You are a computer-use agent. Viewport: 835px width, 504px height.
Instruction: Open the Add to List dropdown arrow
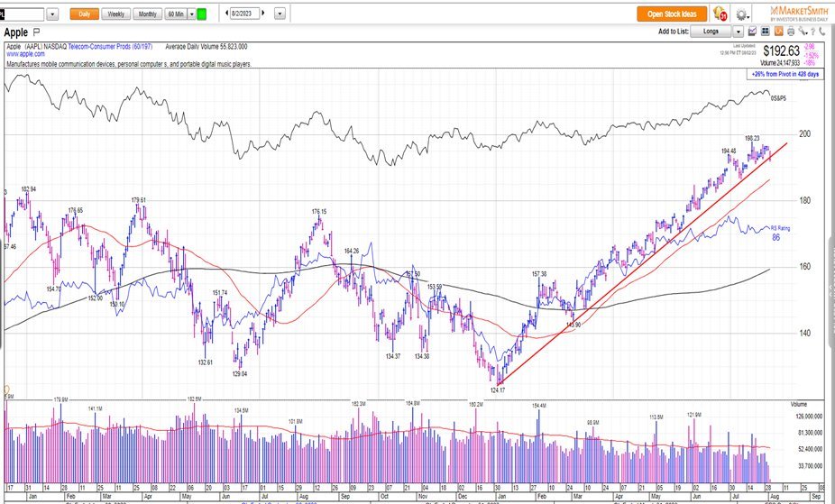tap(738, 32)
